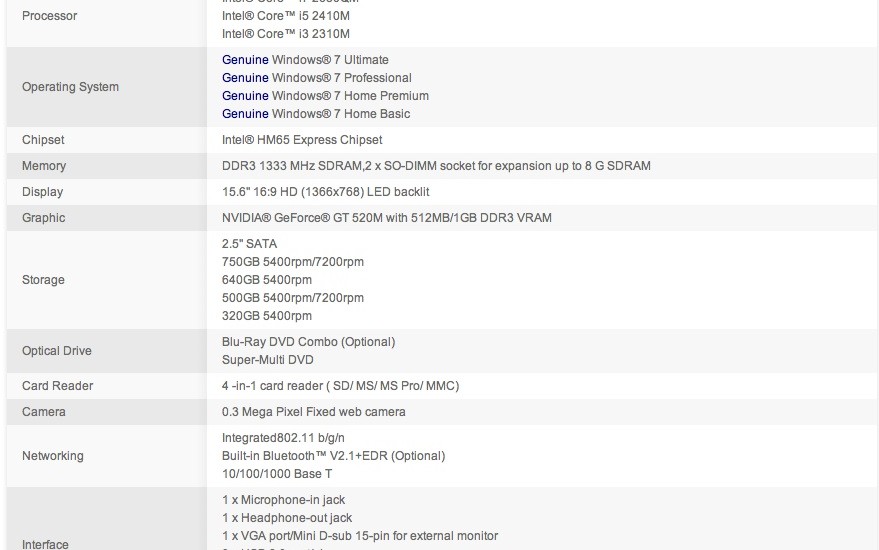Open the Genuine link beside Windows 7 Professional
Viewport: 879px width, 550px height.
[x=245, y=78]
